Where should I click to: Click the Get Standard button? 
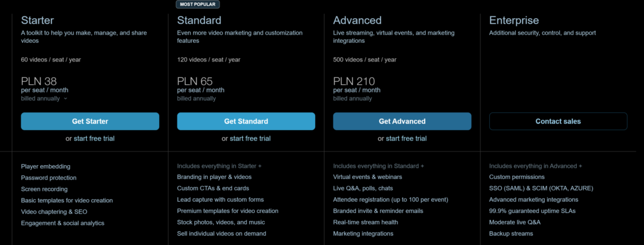[246, 121]
